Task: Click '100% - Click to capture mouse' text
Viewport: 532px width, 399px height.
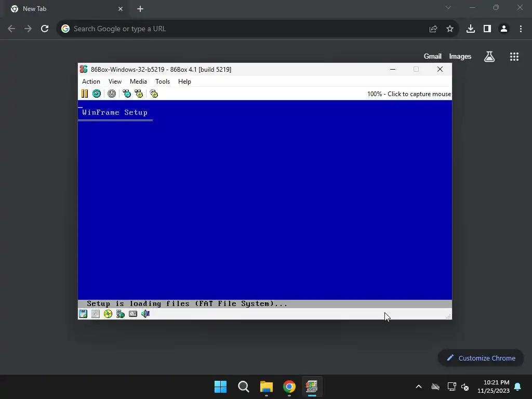Action: pyautogui.click(x=409, y=94)
